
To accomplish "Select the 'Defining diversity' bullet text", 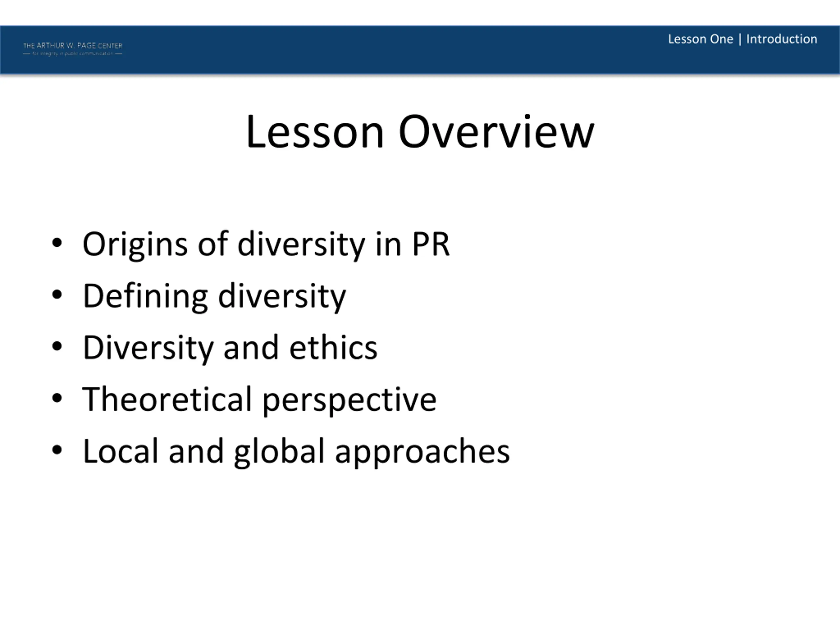I will pos(215,297).
